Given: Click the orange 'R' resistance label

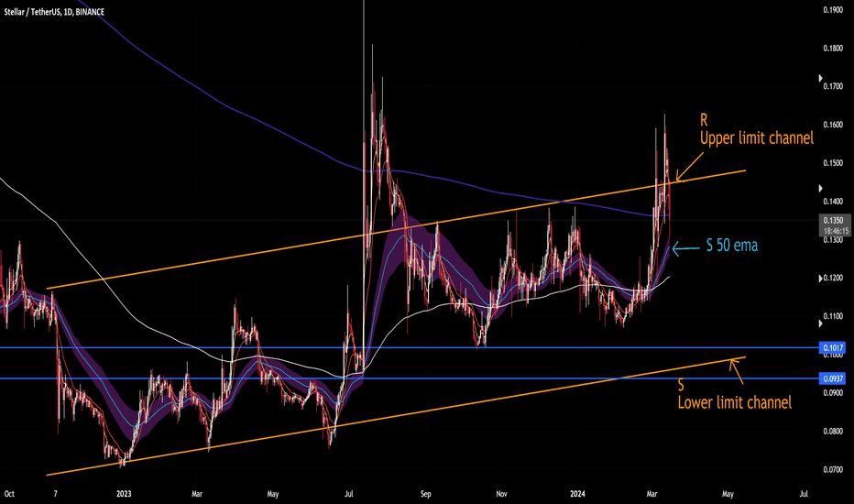Looking at the screenshot, I should pos(704,120).
